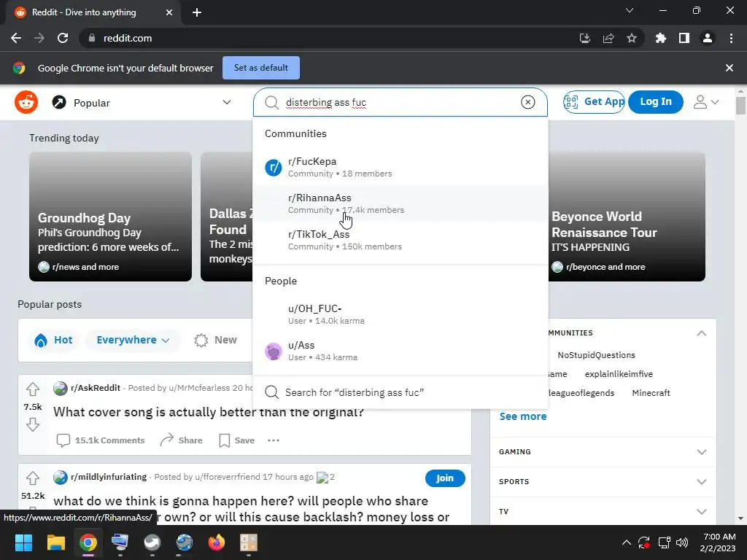Viewport: 747px width, 560px height.
Task: Show hidden system tray icons
Action: pyautogui.click(x=627, y=542)
